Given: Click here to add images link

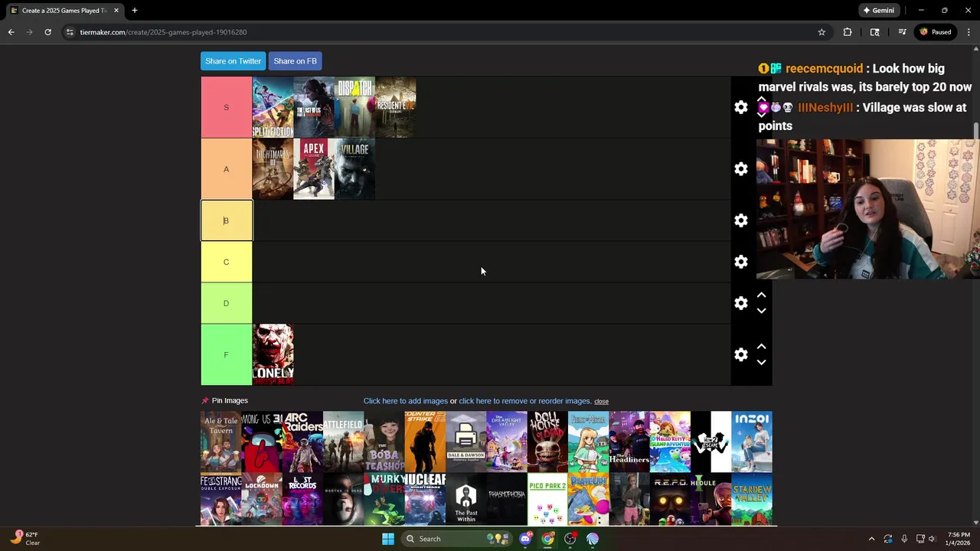Looking at the screenshot, I should tap(405, 401).
